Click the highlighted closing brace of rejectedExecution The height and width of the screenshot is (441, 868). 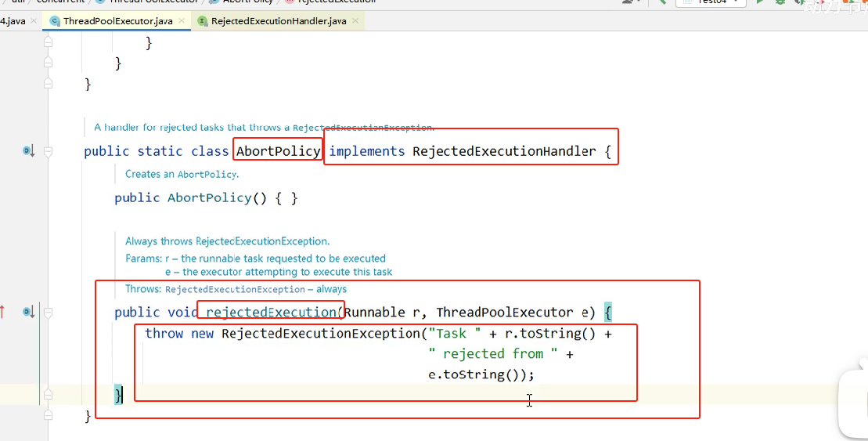(x=118, y=395)
